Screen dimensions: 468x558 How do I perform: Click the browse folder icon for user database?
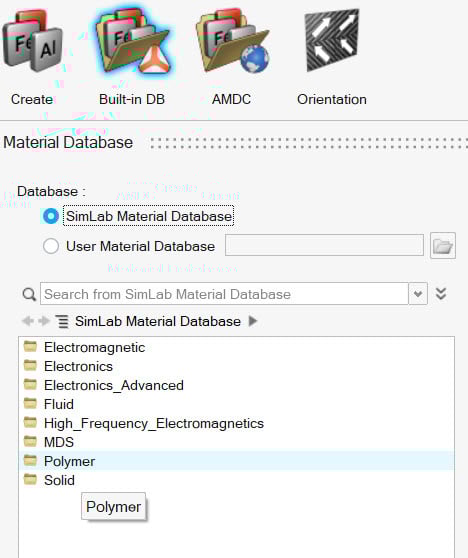click(443, 245)
